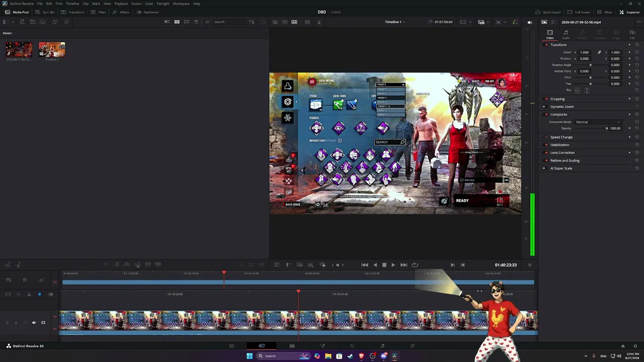Screen dimensions: 644x362
Task: Click the flip vertical icon
Action: click(x=587, y=90)
